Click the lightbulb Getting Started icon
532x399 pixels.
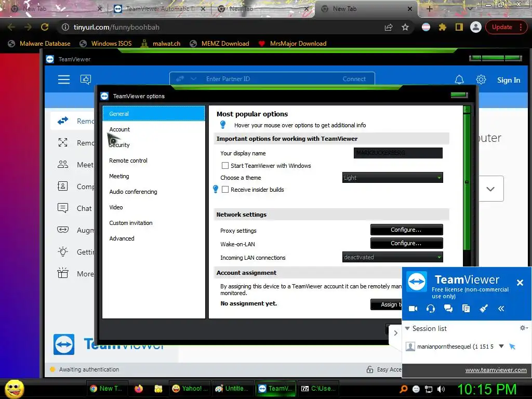(63, 251)
